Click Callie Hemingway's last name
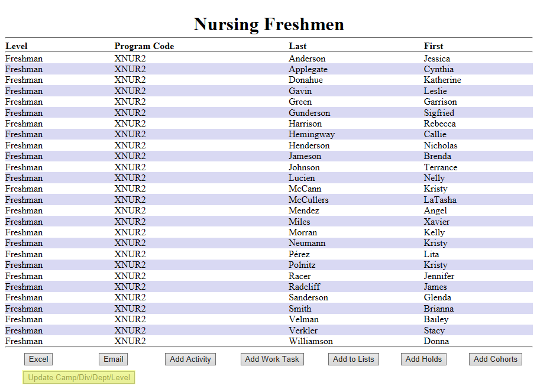The height and width of the screenshot is (392, 537). coord(312,134)
